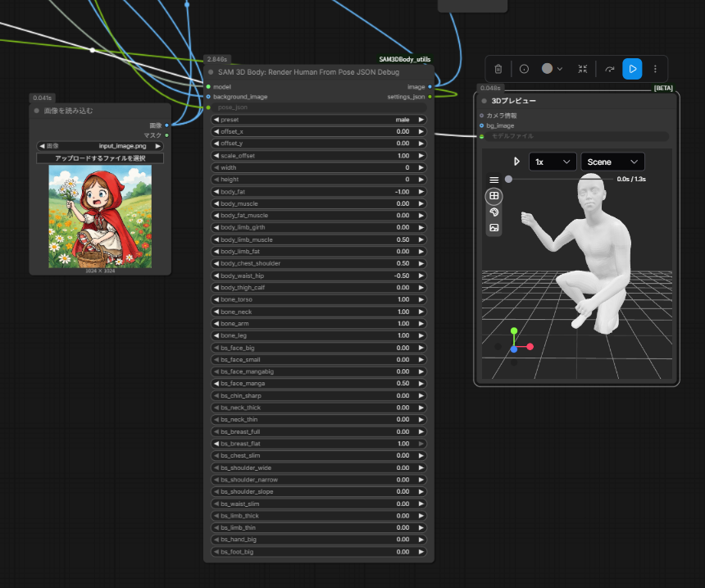Collapse the node with the shrink icon

(583, 69)
